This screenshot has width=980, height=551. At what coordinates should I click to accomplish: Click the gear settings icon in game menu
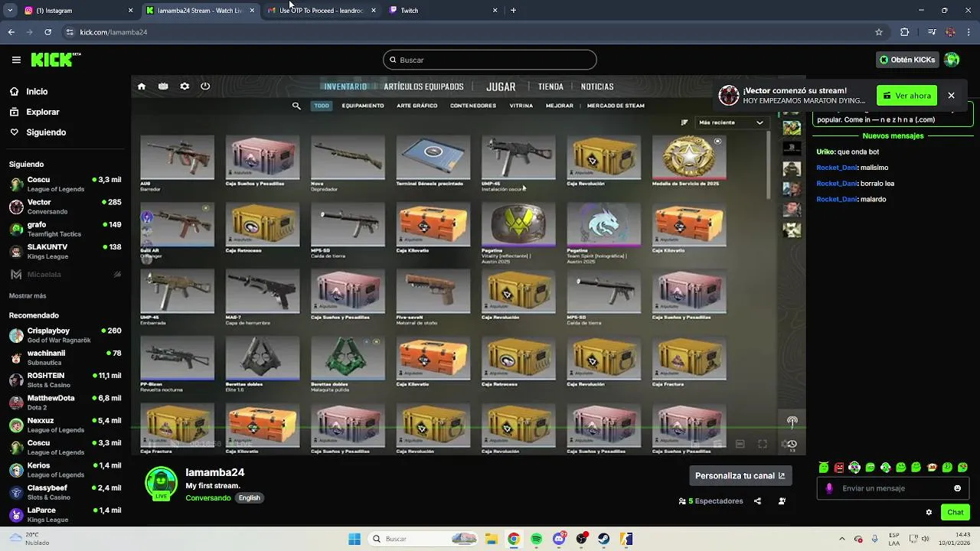pyautogui.click(x=185, y=86)
